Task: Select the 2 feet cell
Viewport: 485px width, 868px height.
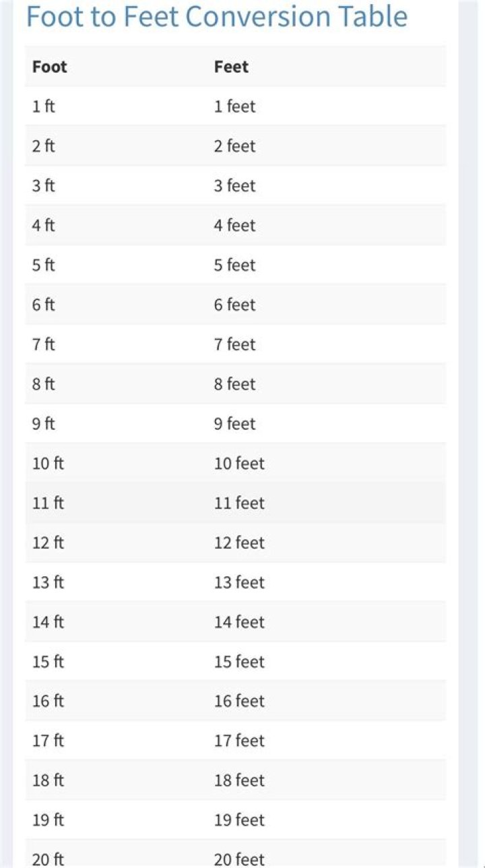Action: pos(235,146)
